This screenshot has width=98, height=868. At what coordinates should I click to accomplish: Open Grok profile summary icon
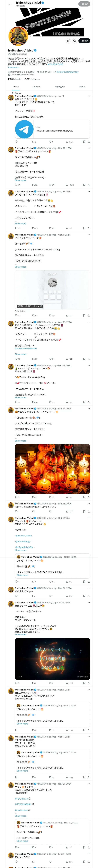(x=68, y=41)
